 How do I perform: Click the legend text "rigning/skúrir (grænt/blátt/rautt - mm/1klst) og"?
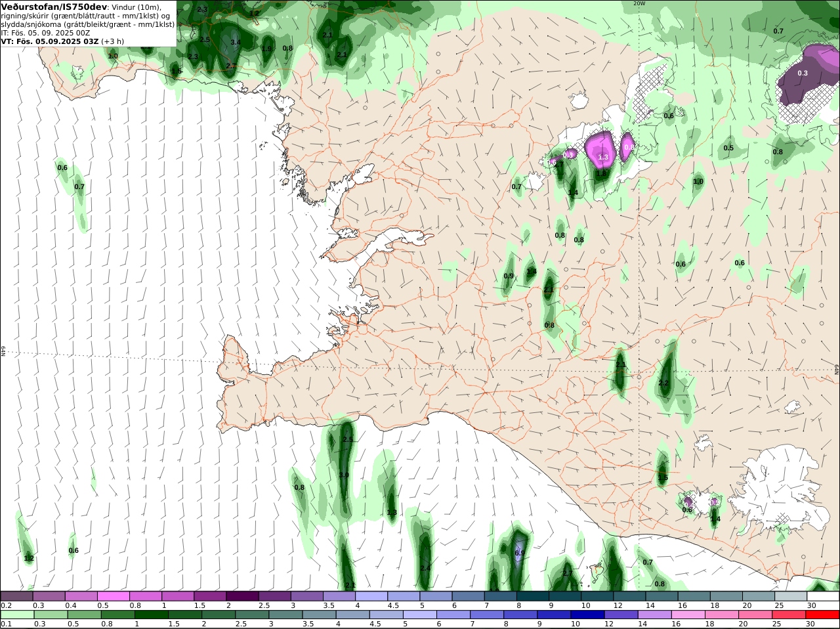[85, 16]
